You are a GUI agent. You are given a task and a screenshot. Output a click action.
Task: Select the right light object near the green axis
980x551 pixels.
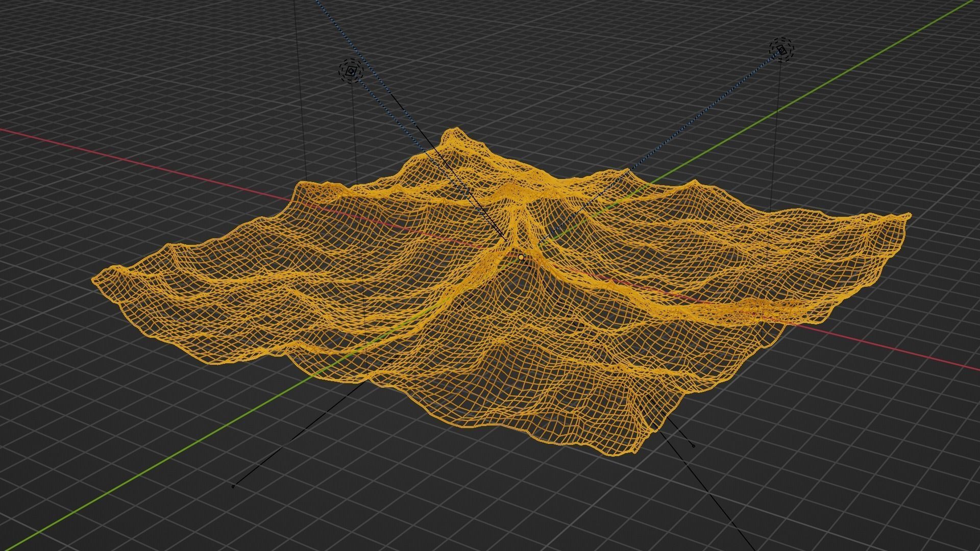click(781, 49)
